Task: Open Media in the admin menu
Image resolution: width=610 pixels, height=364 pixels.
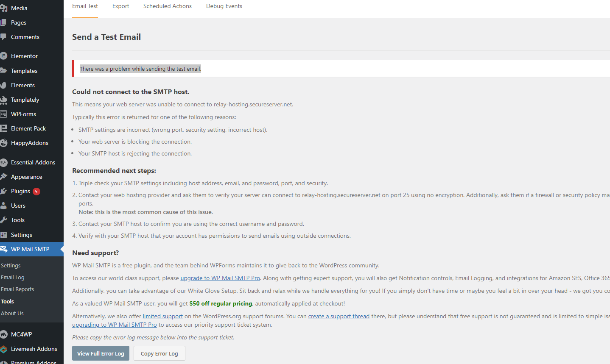Action: coord(19,8)
